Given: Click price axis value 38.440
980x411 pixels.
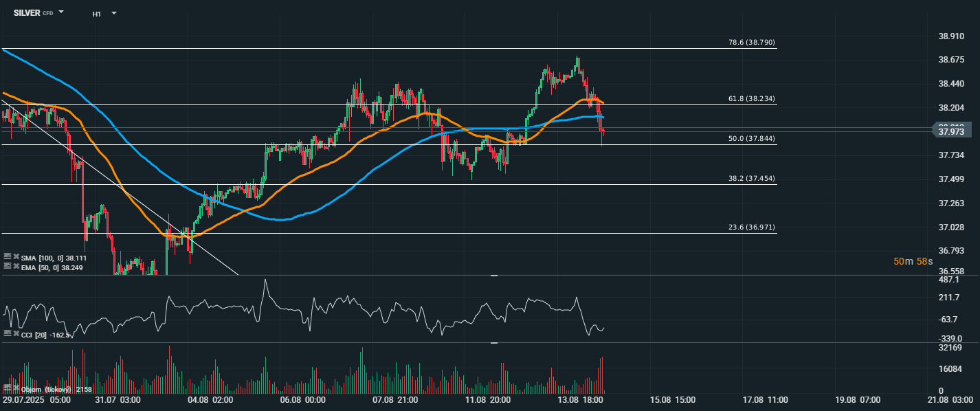Looking at the screenshot, I should pyautogui.click(x=951, y=84).
